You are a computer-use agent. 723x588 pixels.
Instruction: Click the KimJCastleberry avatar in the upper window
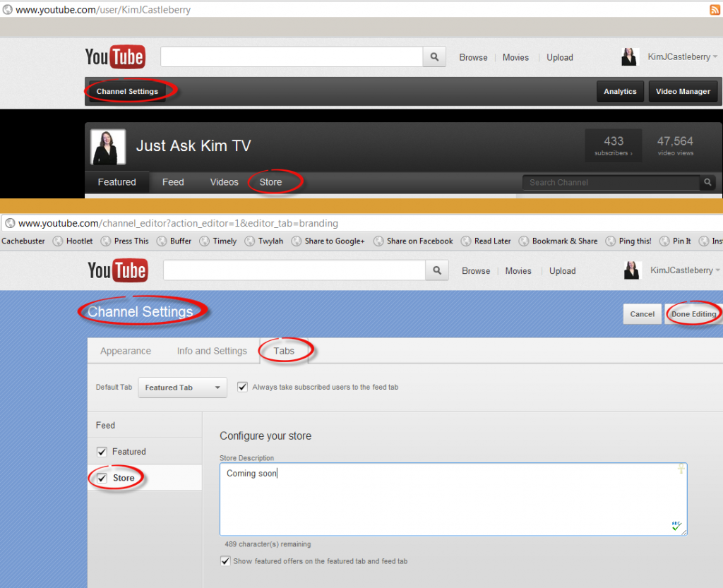(629, 56)
